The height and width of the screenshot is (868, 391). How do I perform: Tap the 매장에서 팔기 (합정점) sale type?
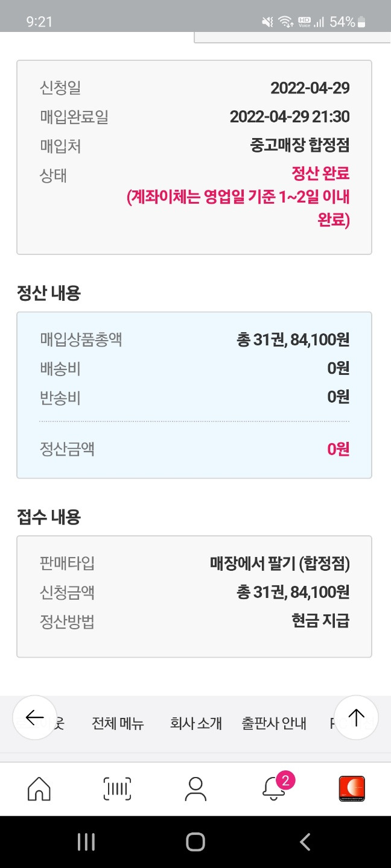[x=279, y=564]
